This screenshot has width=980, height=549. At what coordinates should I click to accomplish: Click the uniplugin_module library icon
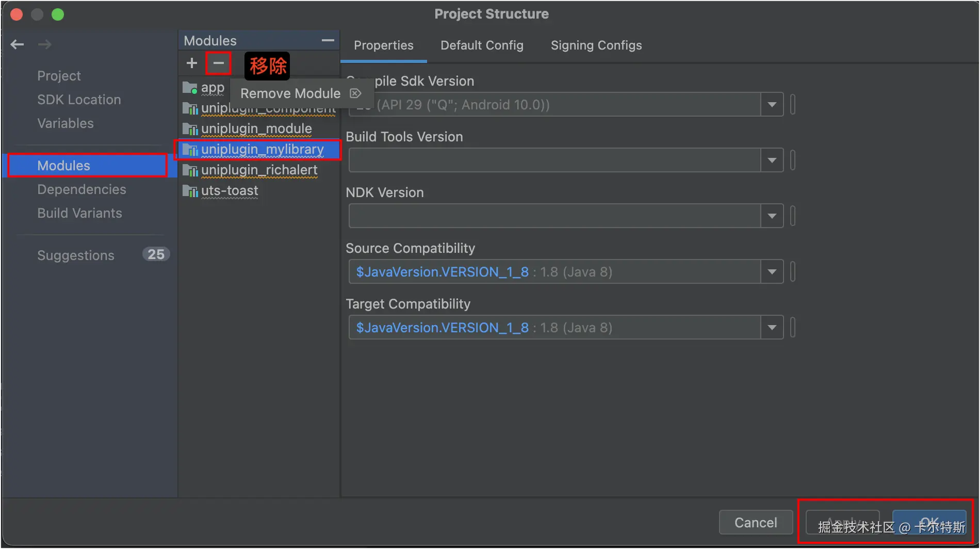point(190,129)
